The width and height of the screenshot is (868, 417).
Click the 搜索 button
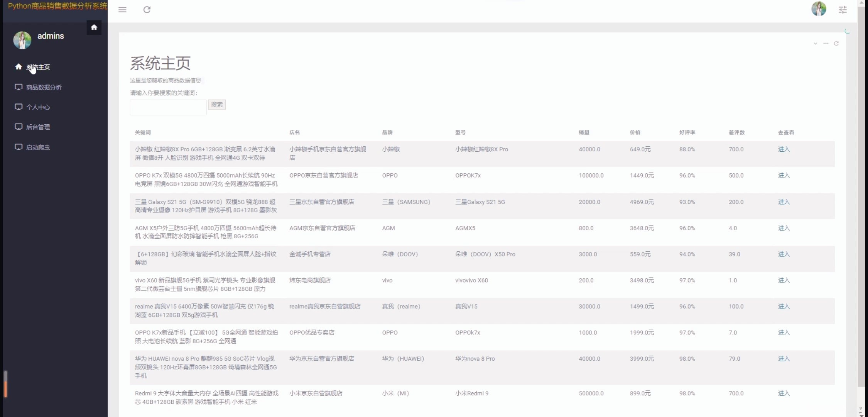point(217,105)
